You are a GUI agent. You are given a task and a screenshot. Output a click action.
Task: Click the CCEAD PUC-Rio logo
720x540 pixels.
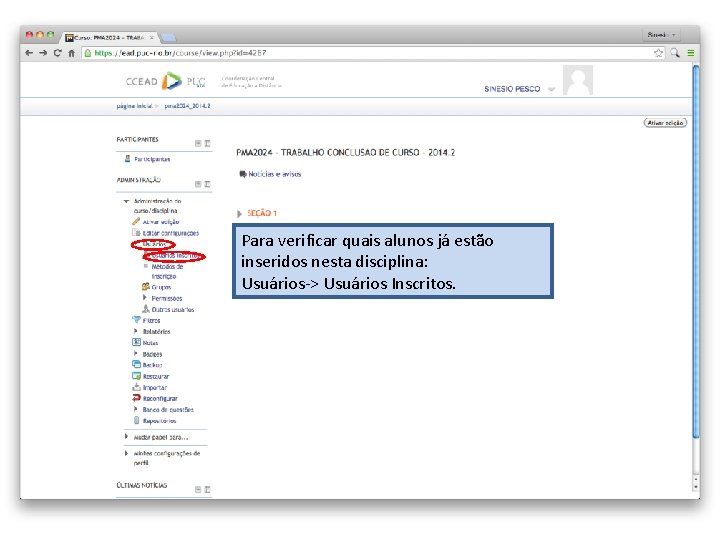165,81
